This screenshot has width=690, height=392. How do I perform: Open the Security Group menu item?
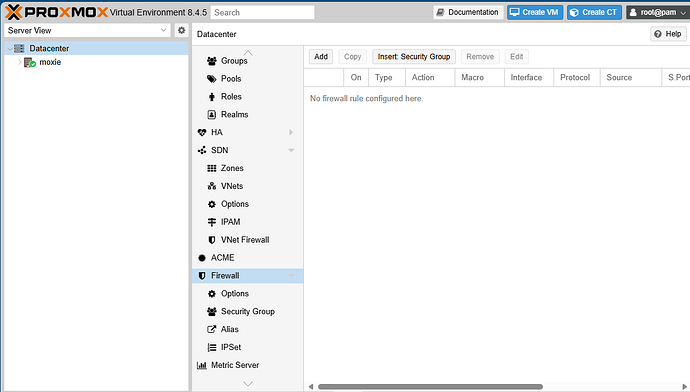coord(248,311)
